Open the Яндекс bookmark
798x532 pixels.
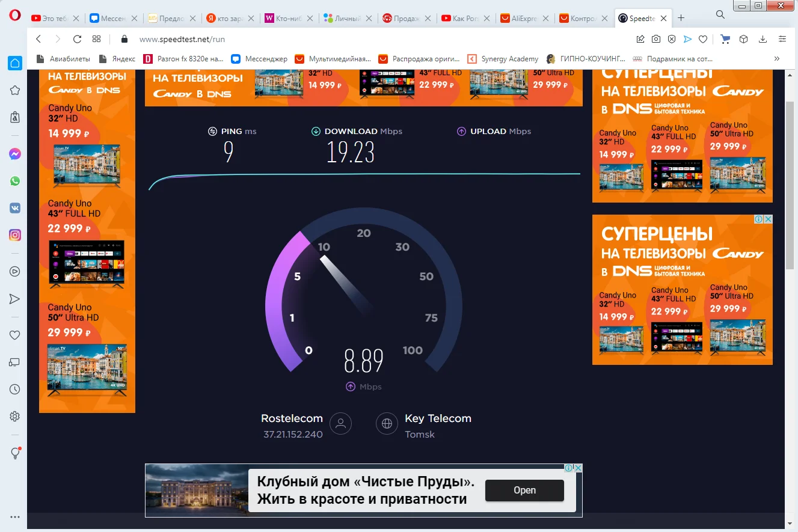click(x=117, y=59)
